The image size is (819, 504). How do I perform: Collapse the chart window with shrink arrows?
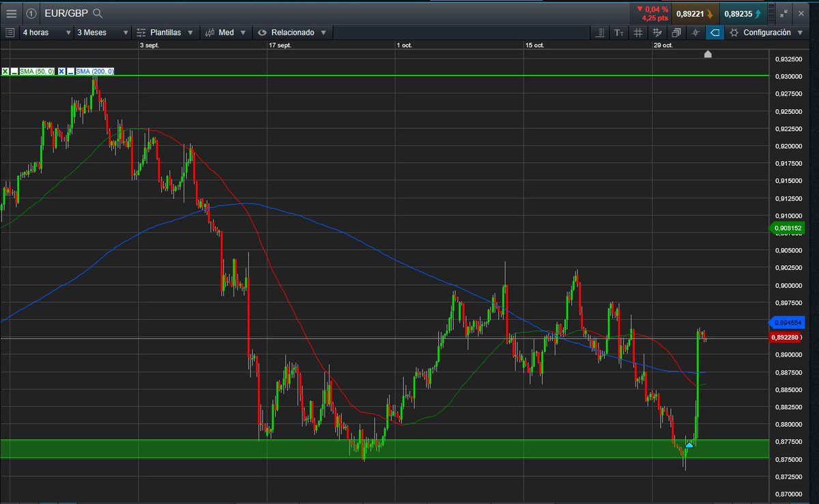(783, 13)
